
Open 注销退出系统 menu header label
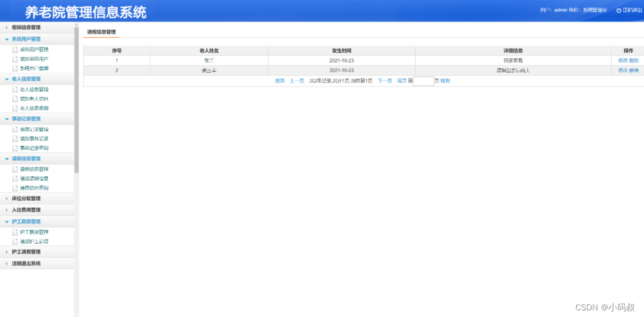click(x=26, y=263)
